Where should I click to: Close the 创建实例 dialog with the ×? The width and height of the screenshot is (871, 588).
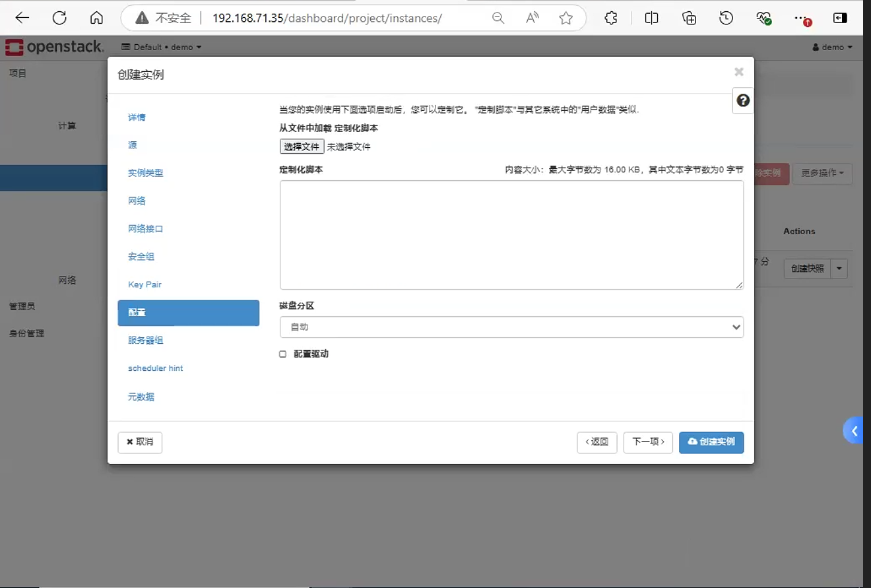739,72
